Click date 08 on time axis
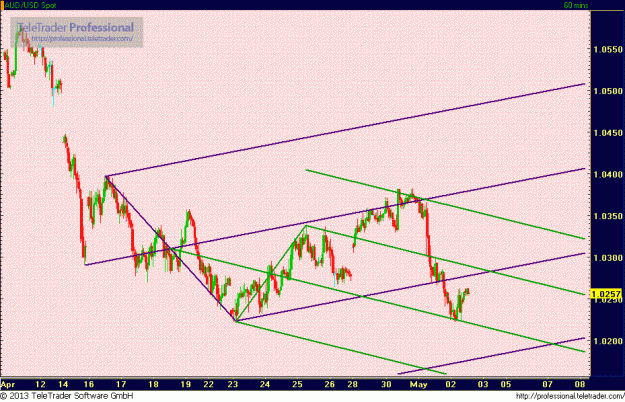This screenshot has width=625, height=402. coord(580,384)
